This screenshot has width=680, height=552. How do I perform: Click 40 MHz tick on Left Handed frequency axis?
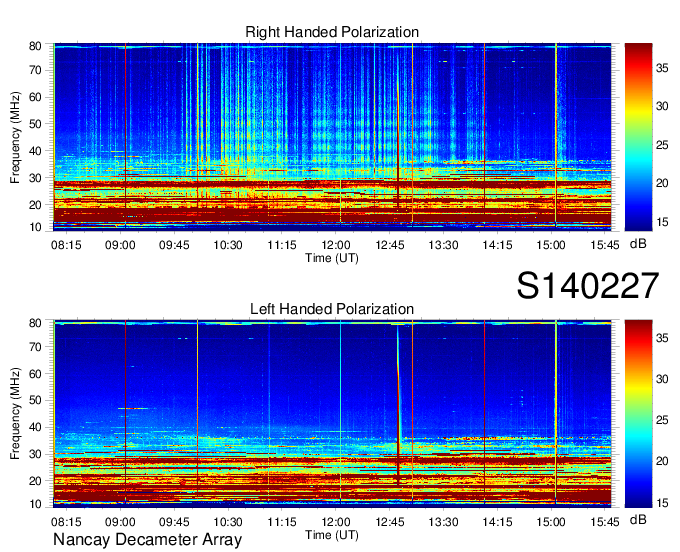35,428
